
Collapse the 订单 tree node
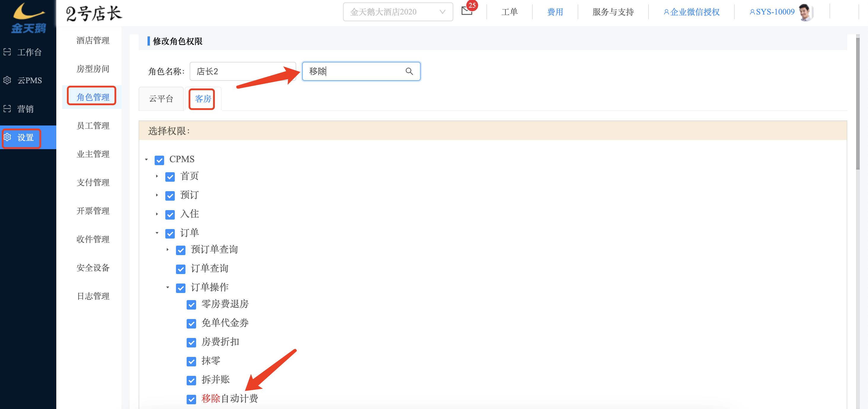[157, 233]
